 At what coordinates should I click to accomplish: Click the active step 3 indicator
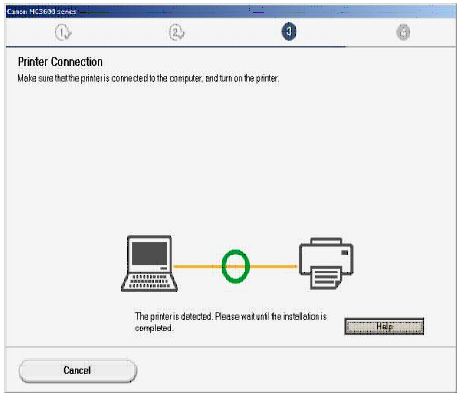coord(289,32)
